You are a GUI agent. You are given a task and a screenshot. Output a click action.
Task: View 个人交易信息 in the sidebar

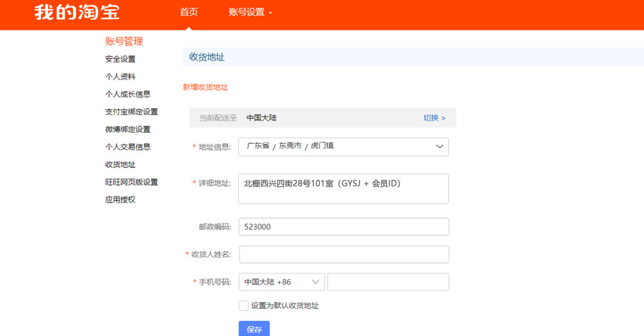[x=128, y=147]
